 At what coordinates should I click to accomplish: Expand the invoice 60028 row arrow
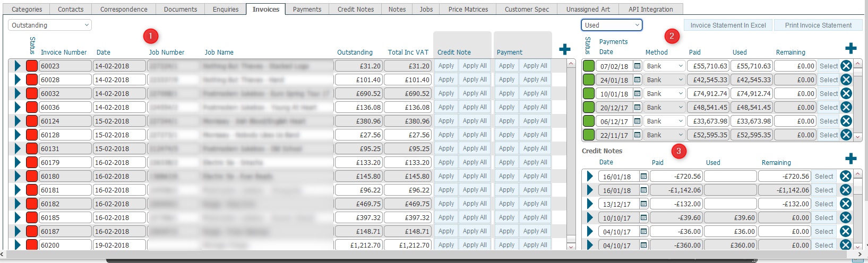click(18, 80)
